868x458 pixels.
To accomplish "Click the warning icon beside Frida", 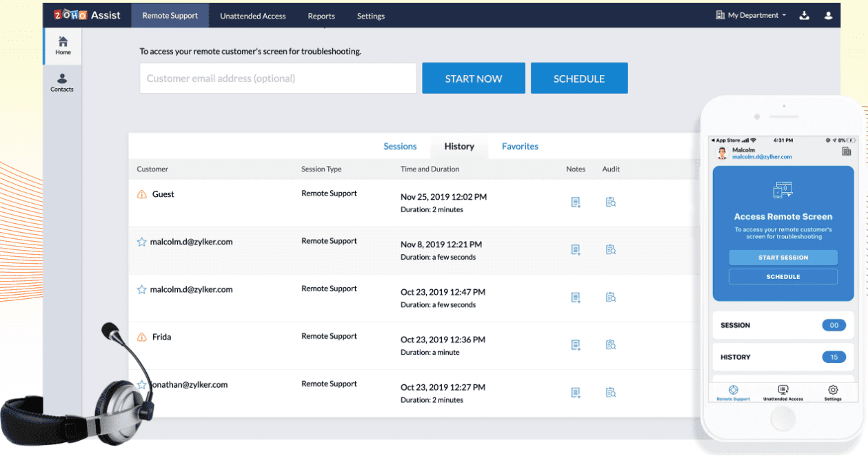I will coord(142,337).
